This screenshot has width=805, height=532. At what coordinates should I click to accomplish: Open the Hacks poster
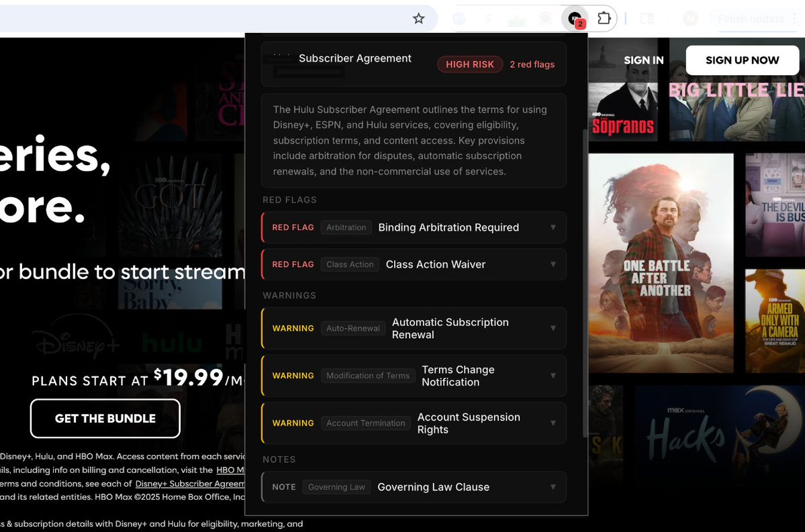(720, 436)
